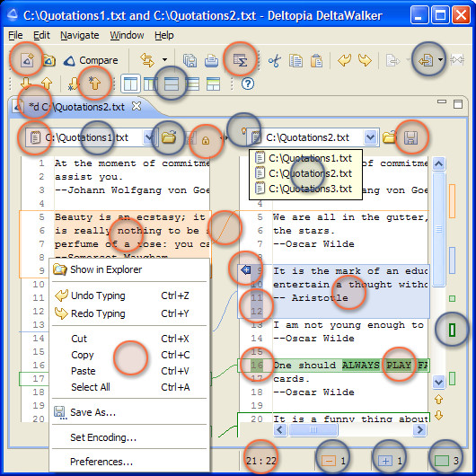Click the merge icon at toolbar end
The width and height of the screenshot is (476, 476).
(457, 60)
